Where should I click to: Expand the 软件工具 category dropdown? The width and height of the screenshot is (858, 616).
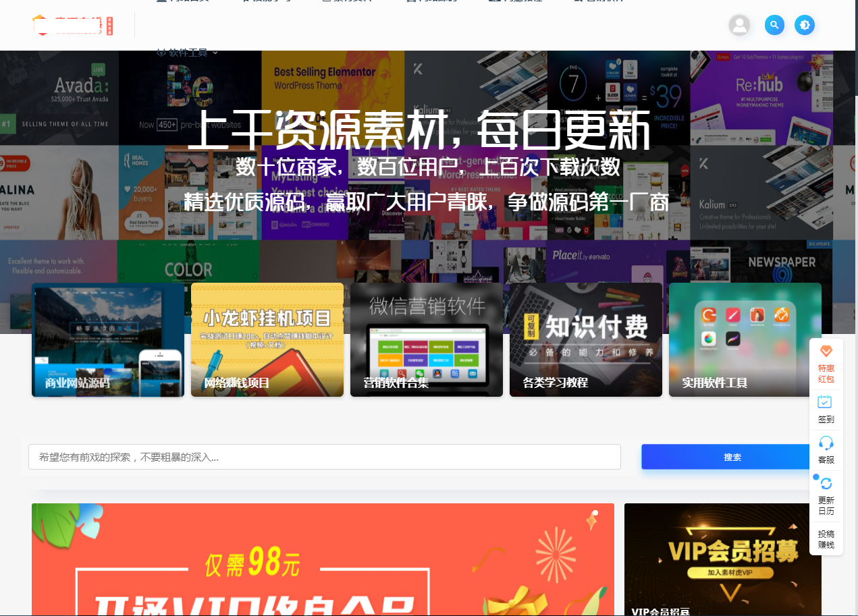(186, 52)
